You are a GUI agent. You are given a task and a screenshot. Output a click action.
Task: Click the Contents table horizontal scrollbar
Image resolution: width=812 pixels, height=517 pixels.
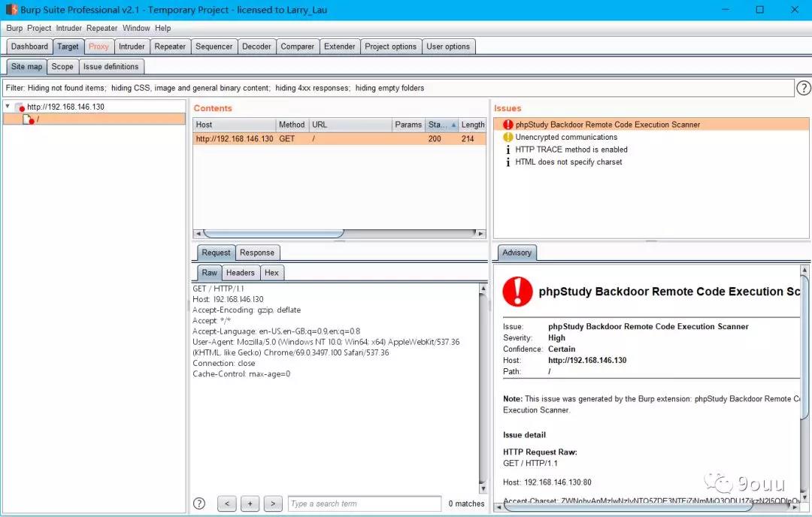pyautogui.click(x=339, y=234)
